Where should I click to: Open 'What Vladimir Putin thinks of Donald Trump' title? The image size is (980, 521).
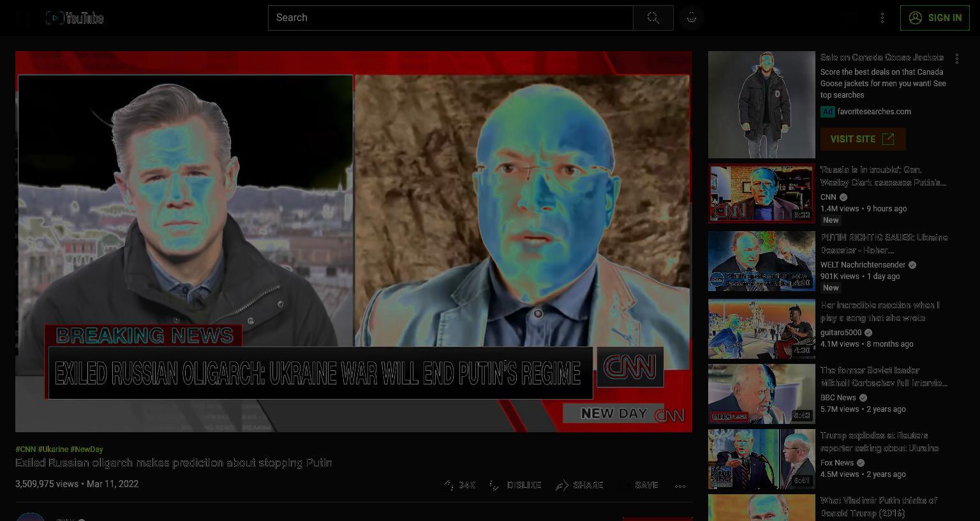point(879,507)
